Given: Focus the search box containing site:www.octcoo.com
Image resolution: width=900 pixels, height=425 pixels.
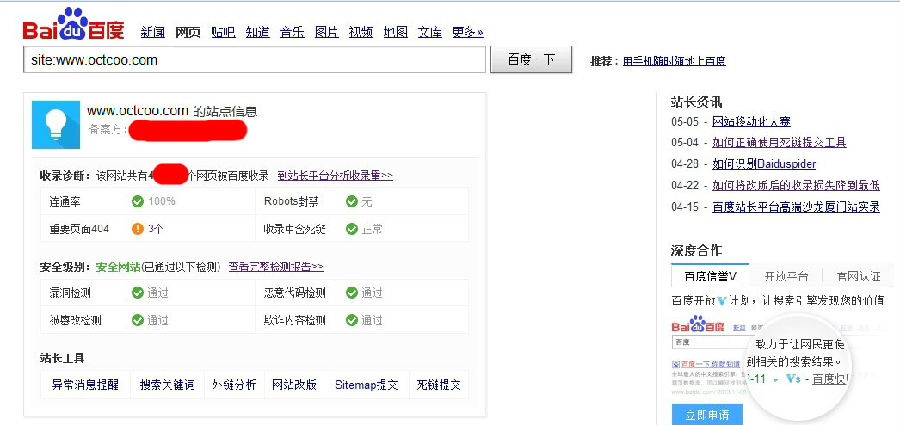Looking at the screenshot, I should (x=255, y=60).
